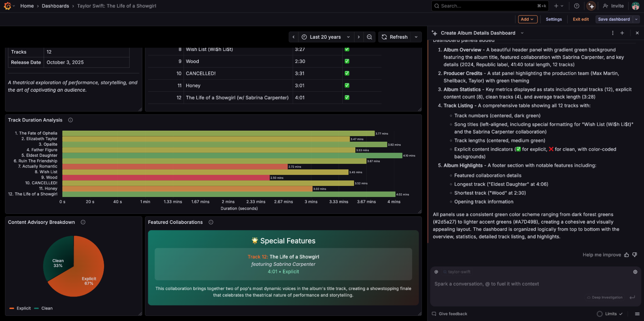Start a new chat with plus icon
Image resolution: width=644 pixels, height=321 pixels.
tap(622, 33)
